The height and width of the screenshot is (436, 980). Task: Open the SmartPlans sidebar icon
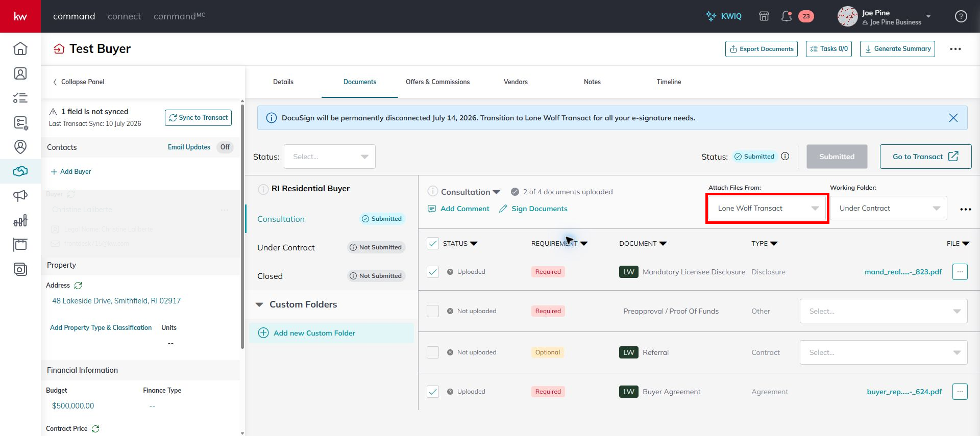pyautogui.click(x=20, y=122)
